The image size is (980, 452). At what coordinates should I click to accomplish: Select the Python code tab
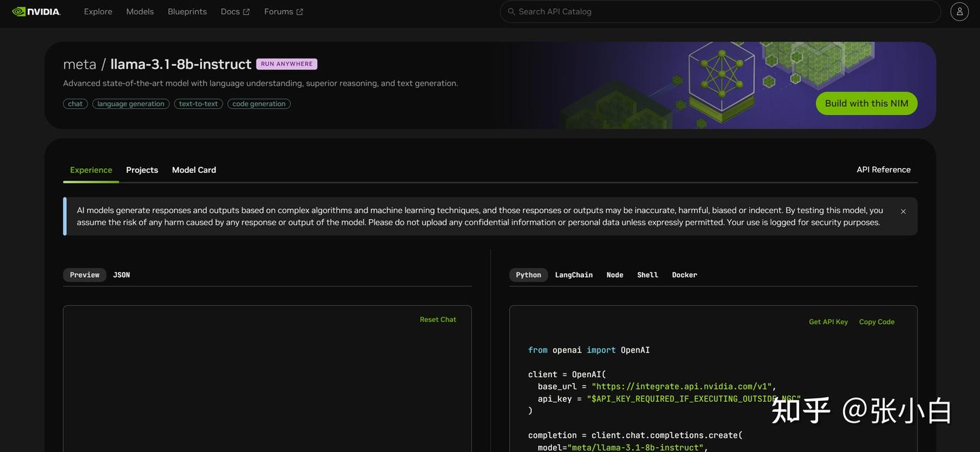[529, 275]
